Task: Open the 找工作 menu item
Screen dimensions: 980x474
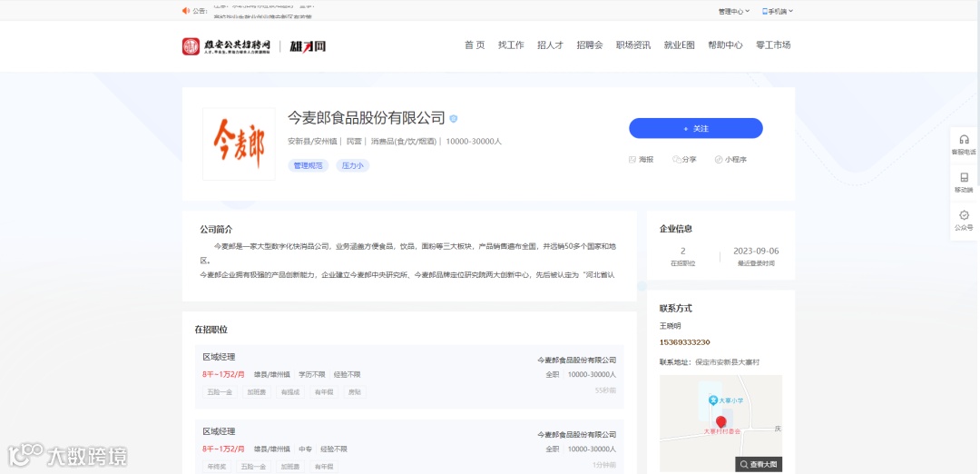Action: click(x=511, y=45)
